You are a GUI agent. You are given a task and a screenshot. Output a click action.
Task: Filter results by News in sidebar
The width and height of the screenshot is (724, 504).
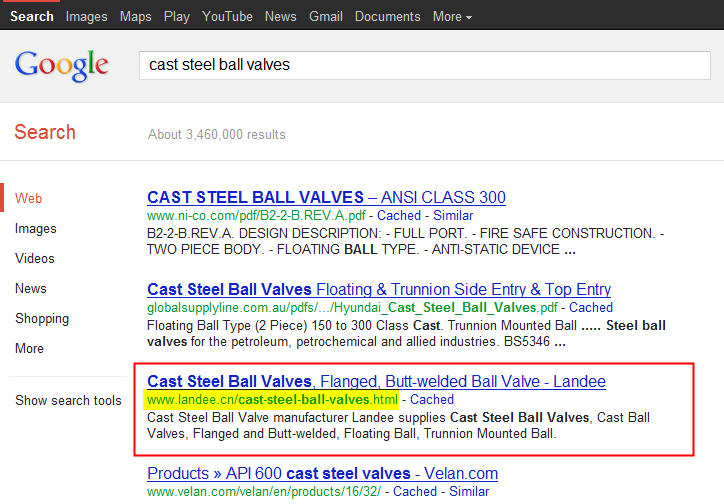point(30,288)
